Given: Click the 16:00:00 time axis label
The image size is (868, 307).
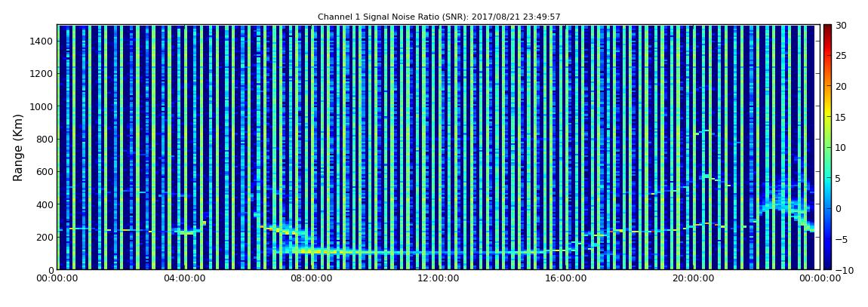Looking at the screenshot, I should (x=566, y=278).
